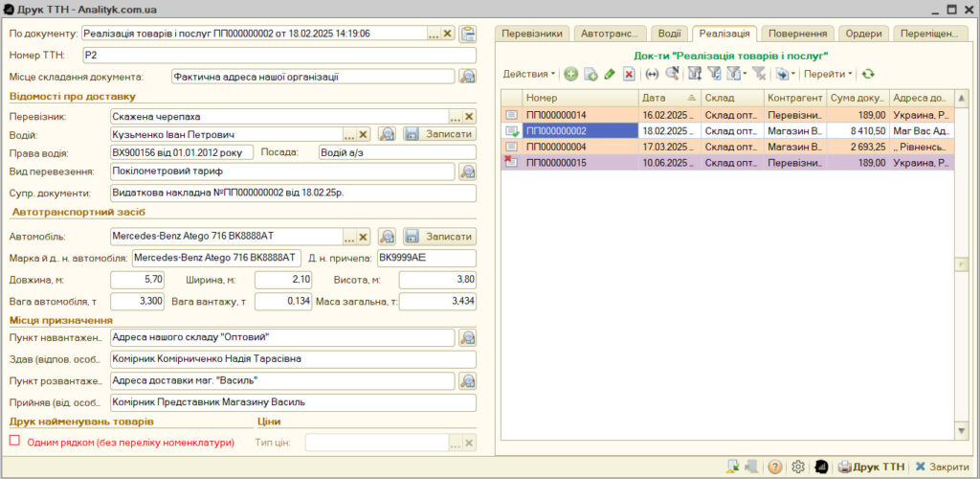Image resolution: width=980 pixels, height=479 pixels.
Task: Click the Довжина, м field with 5,70
Action: [x=138, y=280]
